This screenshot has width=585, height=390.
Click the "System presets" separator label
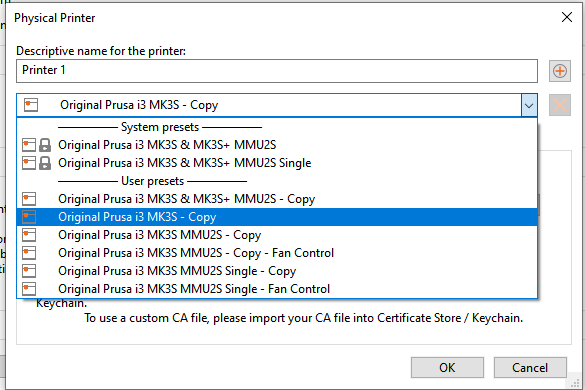(x=160, y=127)
